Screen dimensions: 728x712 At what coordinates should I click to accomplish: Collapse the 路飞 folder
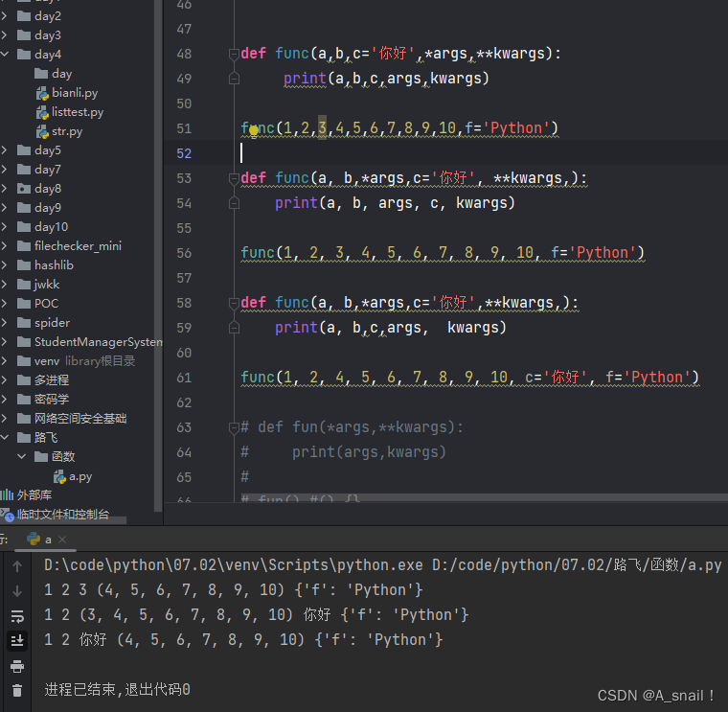coord(7,438)
